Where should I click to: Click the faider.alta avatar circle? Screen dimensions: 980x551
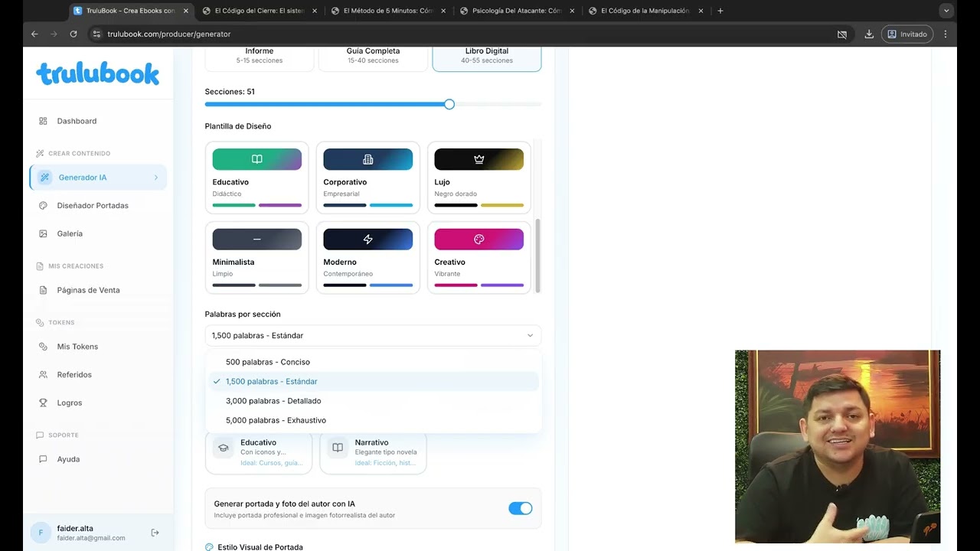click(41, 533)
